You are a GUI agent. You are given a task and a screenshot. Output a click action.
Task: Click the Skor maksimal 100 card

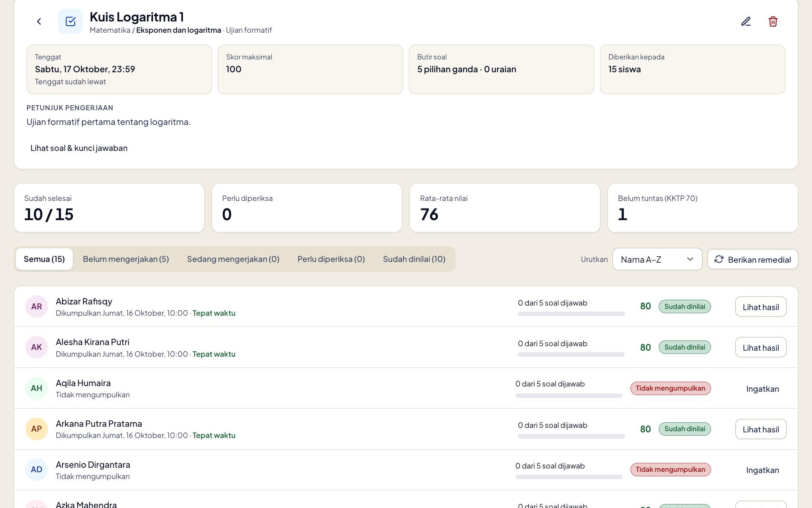coord(310,69)
